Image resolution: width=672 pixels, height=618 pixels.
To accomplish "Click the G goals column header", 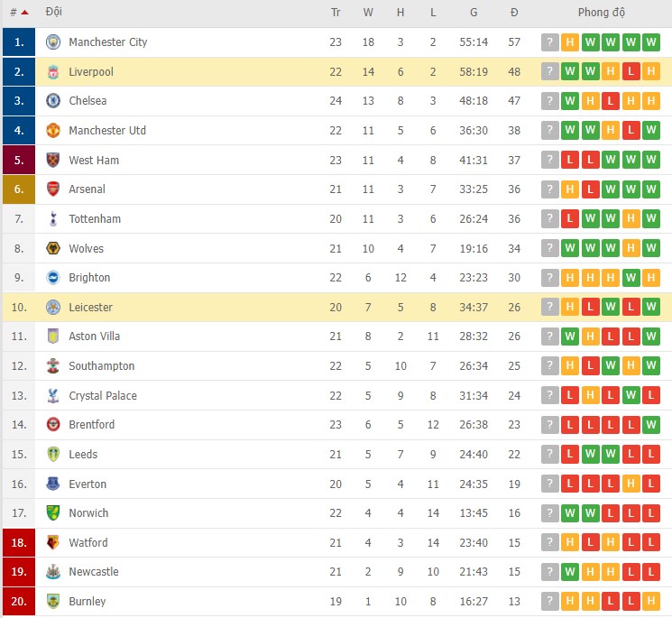I will point(474,13).
